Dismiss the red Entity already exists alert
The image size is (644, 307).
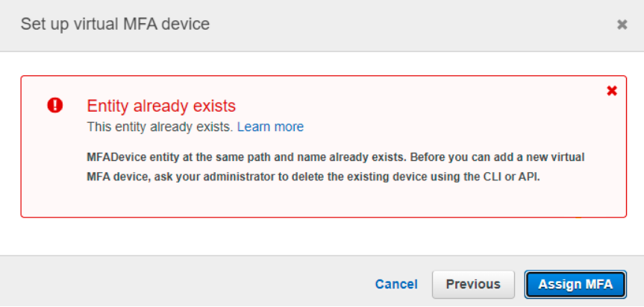(x=612, y=91)
